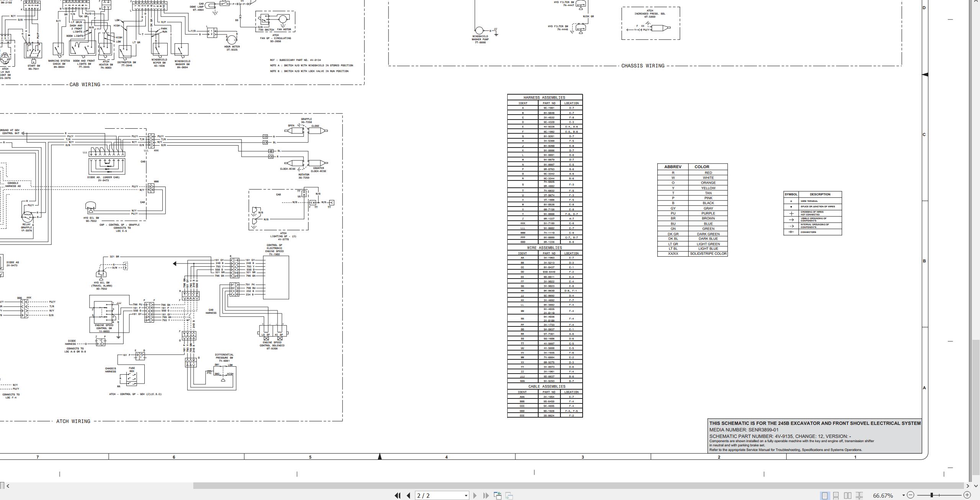Open the page number dropdown

coord(466,496)
